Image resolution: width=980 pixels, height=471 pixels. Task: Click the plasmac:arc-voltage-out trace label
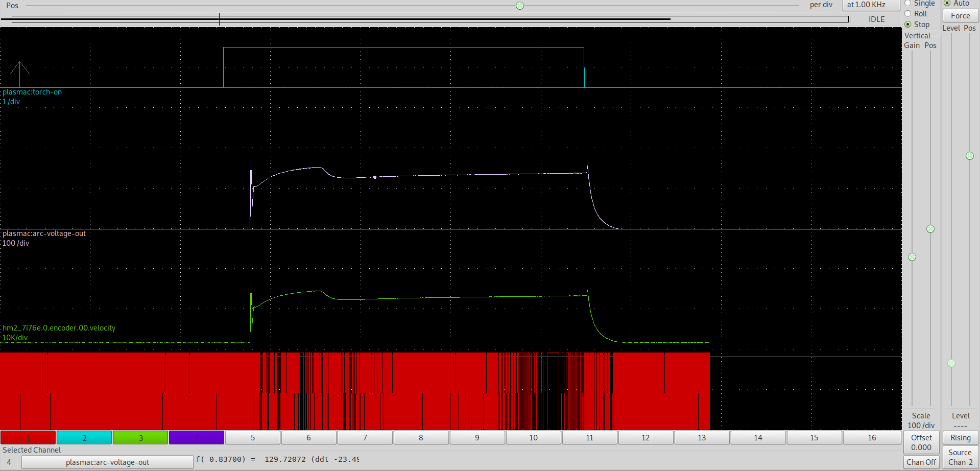44,233
